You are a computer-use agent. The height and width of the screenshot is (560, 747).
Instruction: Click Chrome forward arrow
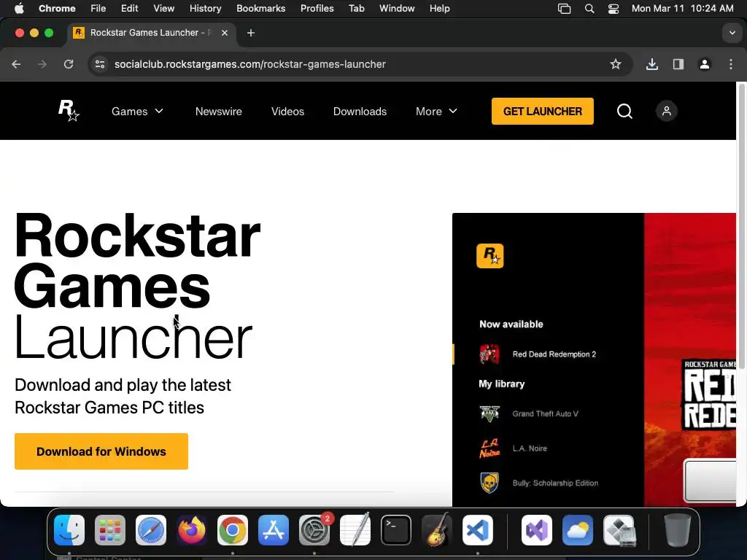[42, 64]
